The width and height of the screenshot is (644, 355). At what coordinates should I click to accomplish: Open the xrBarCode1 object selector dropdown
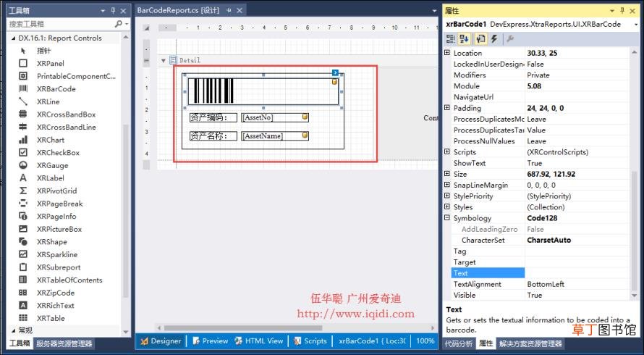pyautogui.click(x=636, y=25)
